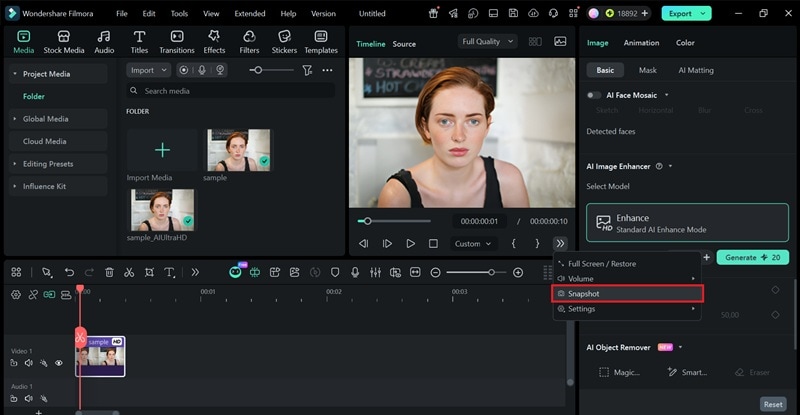Click the undo arrow in timeline toolbar
Image resolution: width=800 pixels, height=415 pixels.
(x=69, y=273)
